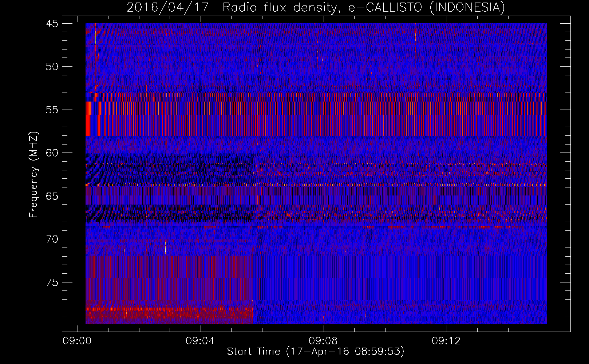Click the 'Start Time (17-Apr-16 08:59:53)' label
Screen dimensions: 589x364
point(316,352)
